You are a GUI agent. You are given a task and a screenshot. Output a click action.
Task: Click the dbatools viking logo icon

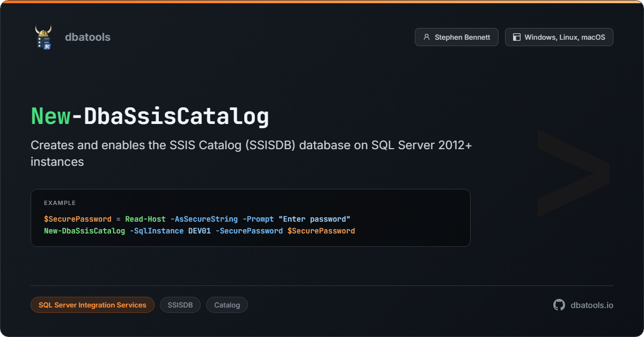click(43, 37)
